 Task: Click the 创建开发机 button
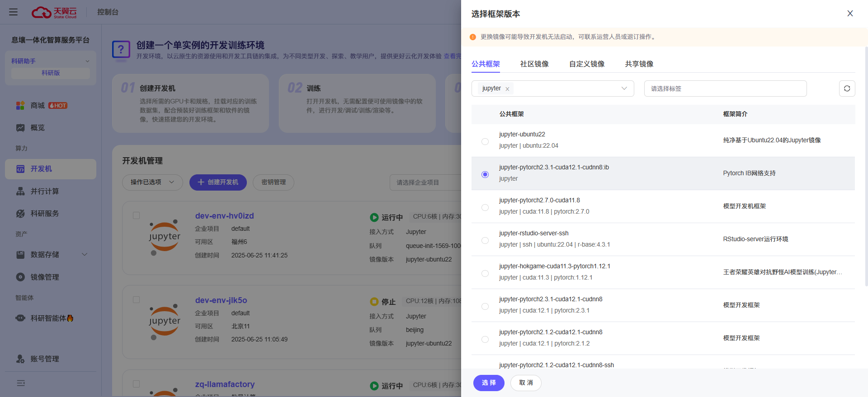(x=218, y=182)
